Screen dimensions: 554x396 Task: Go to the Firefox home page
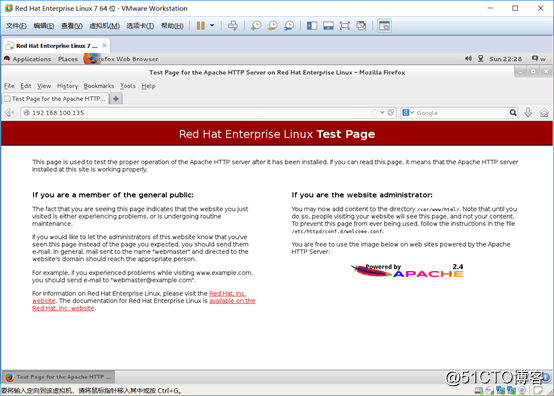pos(544,113)
